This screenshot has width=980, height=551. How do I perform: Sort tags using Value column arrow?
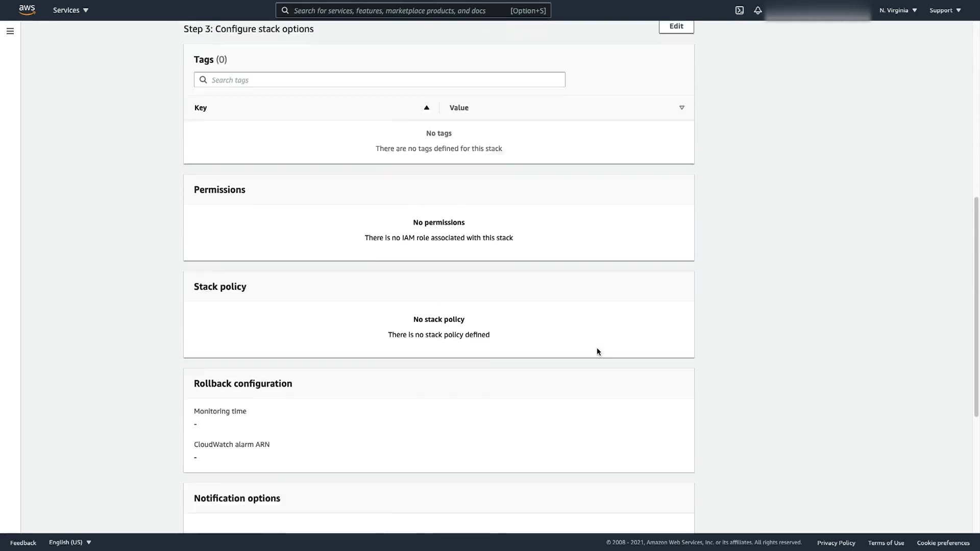point(681,108)
